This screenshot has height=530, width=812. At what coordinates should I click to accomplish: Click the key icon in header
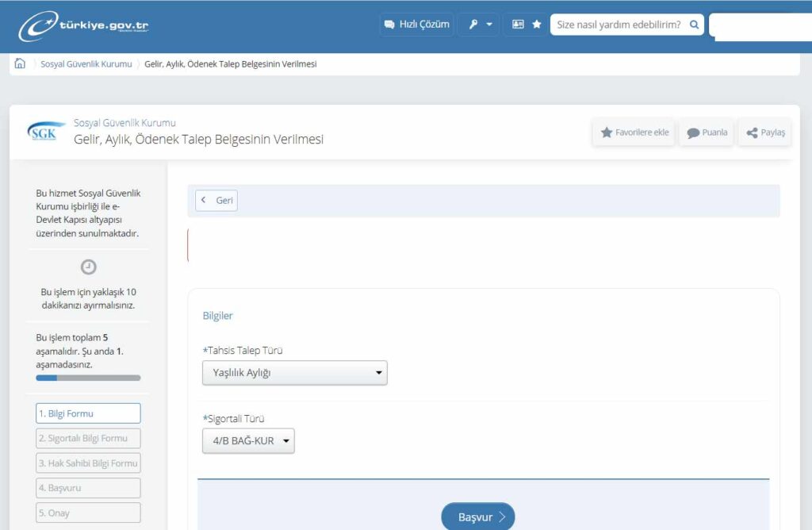click(473, 25)
